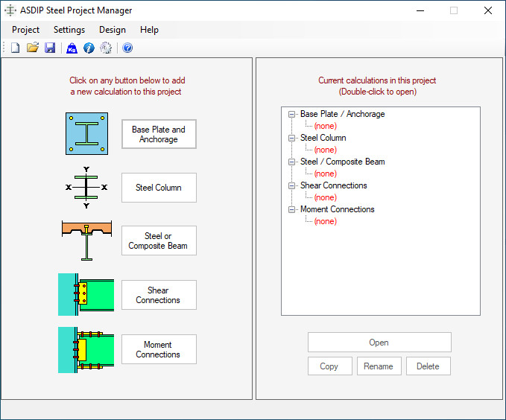This screenshot has height=420, width=506.
Task: Click the gear settings toolbar icon
Action: 106,48
